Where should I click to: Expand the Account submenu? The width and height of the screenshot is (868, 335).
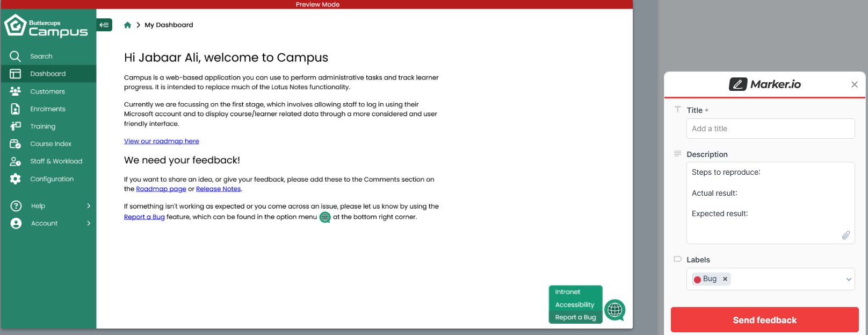tap(89, 224)
